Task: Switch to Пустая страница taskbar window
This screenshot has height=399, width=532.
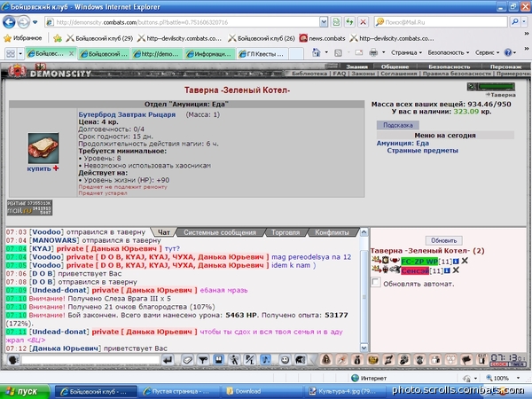Action: click(179, 392)
